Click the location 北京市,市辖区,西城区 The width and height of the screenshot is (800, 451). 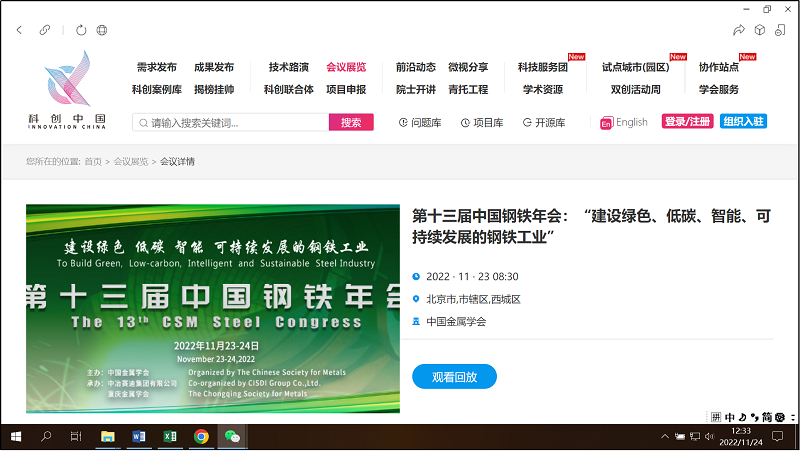point(473,299)
